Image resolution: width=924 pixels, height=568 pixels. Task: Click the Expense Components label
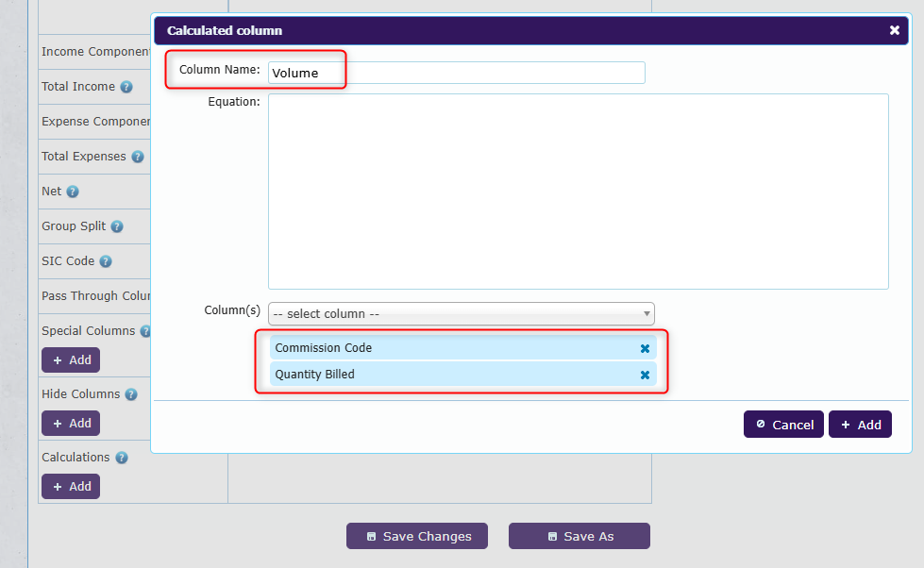95,122
